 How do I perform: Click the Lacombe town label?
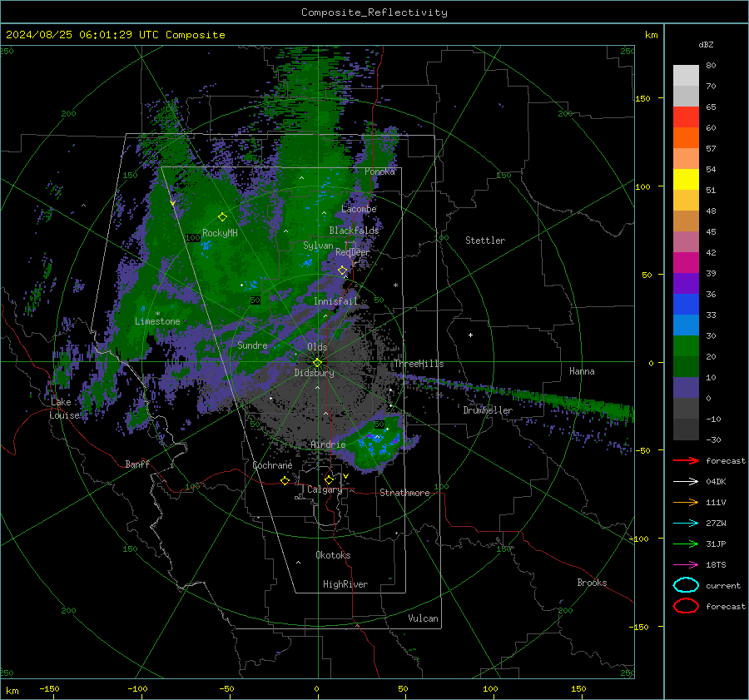pos(359,209)
